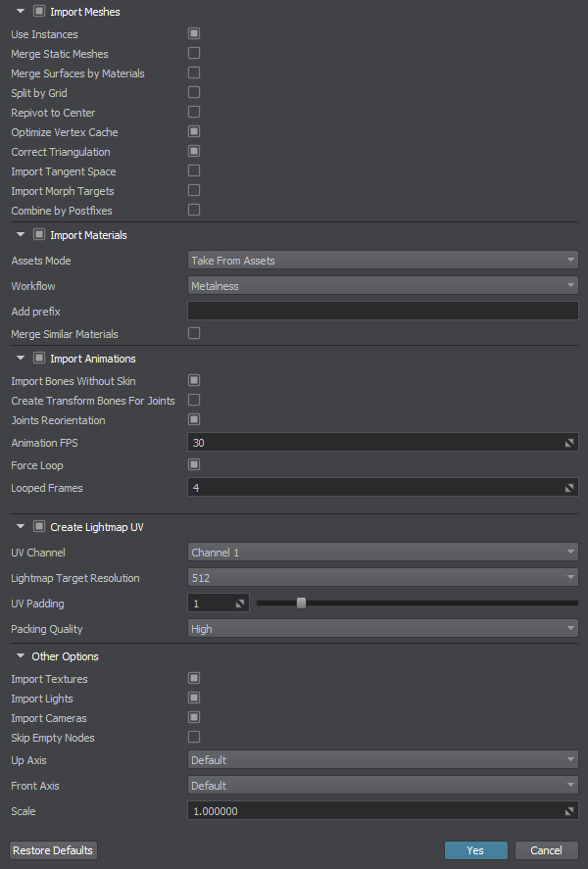Click the Animation FPS field drag-adjust icon

(569, 443)
